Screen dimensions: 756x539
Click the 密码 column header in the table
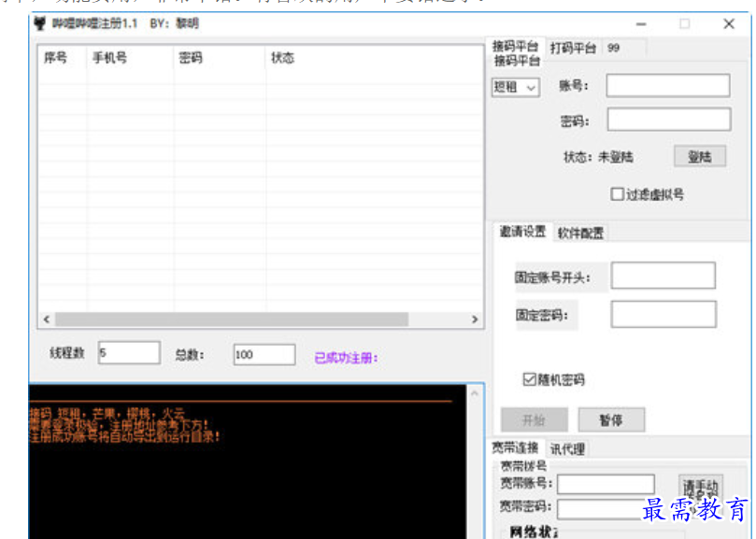[220, 58]
